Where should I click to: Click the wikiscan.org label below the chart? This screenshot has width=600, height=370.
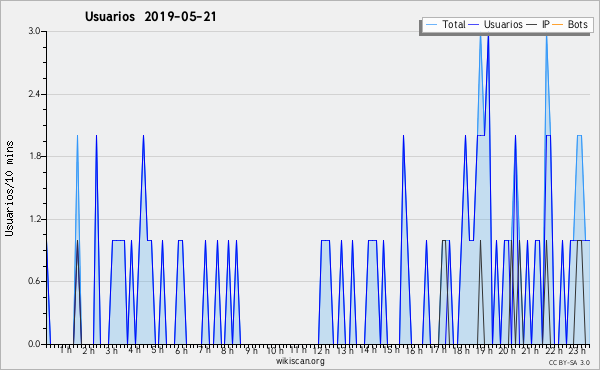click(300, 361)
